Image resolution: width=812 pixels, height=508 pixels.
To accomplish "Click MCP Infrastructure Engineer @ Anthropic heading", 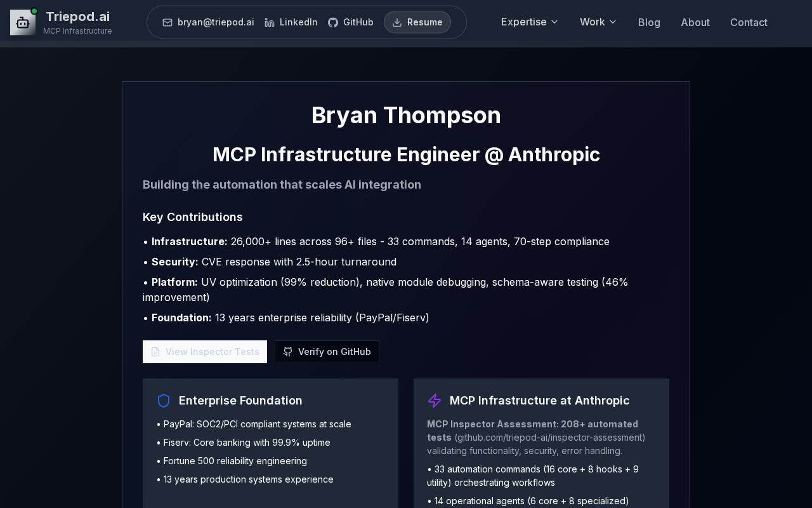I will coord(406,154).
